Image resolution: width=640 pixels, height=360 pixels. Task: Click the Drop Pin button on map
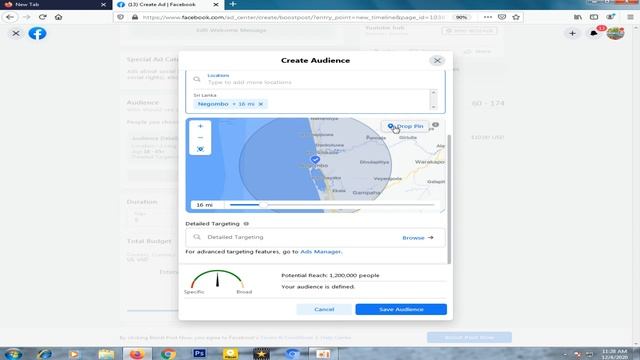click(x=405, y=127)
